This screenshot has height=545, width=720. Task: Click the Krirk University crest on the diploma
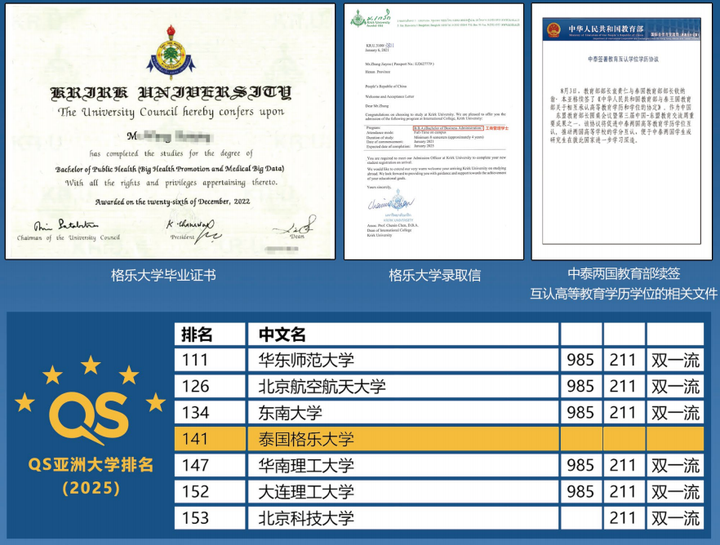point(171,53)
